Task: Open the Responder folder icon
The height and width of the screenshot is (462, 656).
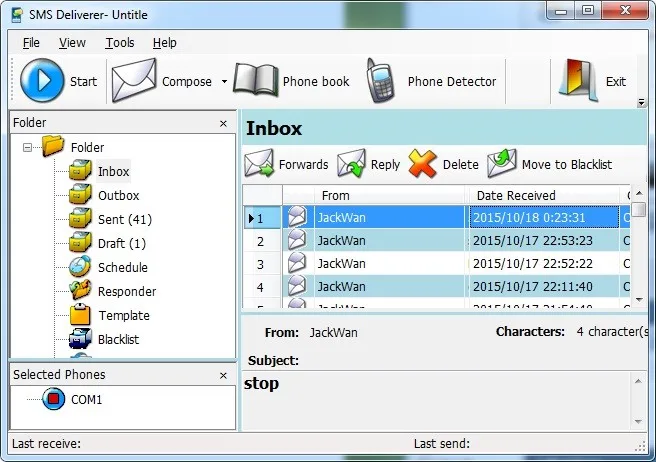Action: 80,290
